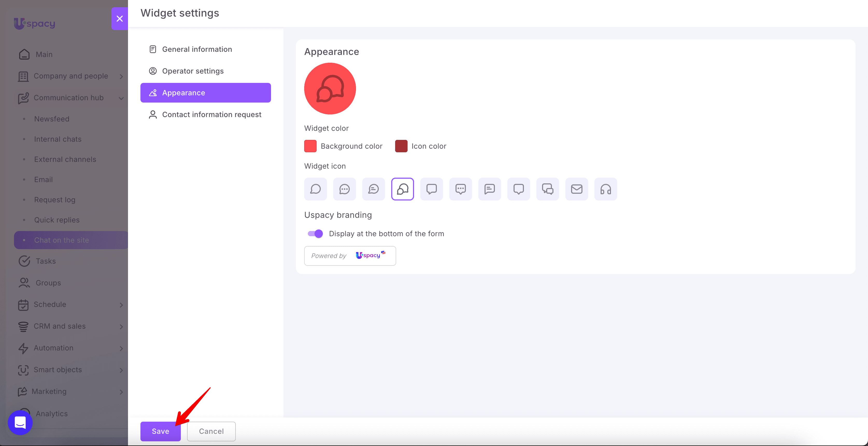Open the Background color picker swatch
This screenshot has height=446, width=868.
click(310, 146)
